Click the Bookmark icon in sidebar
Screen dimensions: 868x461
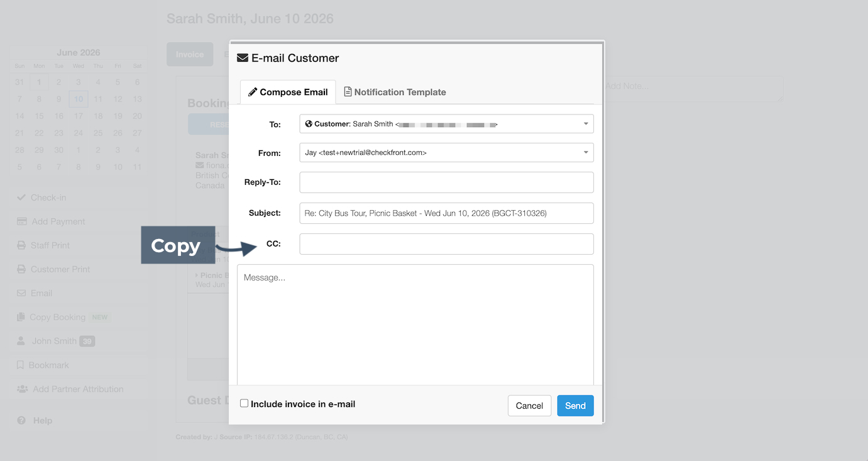pos(20,365)
